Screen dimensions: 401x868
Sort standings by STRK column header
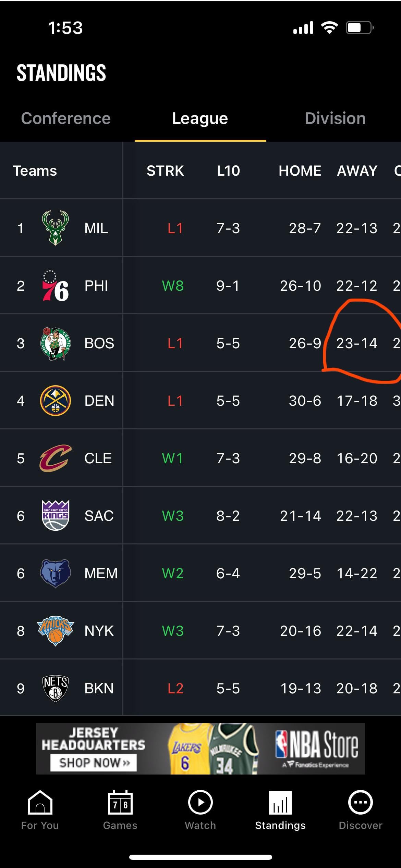click(165, 171)
